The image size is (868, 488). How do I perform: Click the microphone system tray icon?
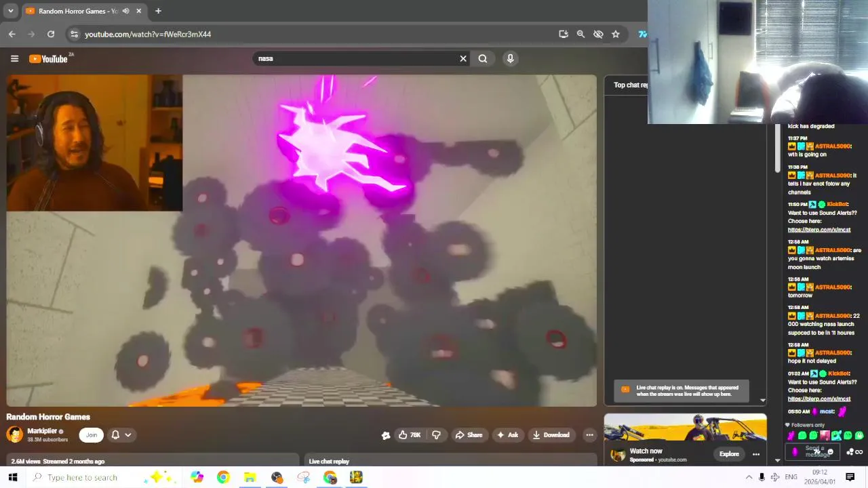pos(762,477)
